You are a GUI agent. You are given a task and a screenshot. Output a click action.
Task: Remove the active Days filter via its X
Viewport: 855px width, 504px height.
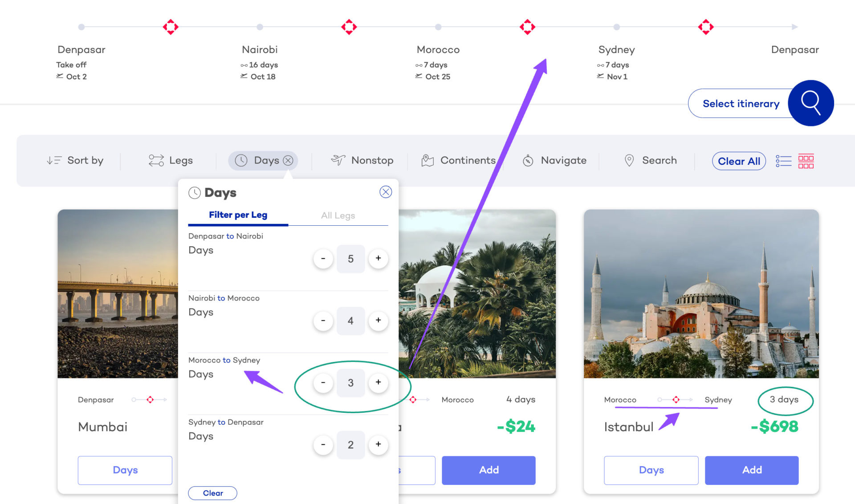(288, 161)
